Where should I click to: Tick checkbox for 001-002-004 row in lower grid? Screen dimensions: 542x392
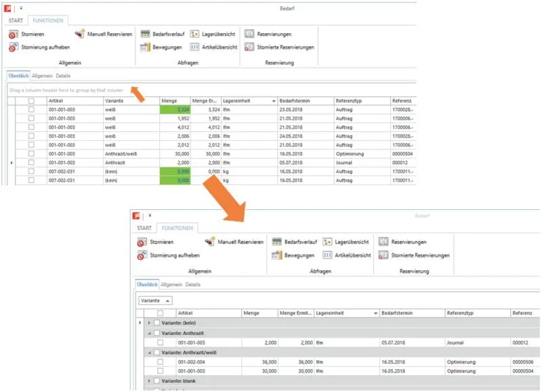coord(161,362)
